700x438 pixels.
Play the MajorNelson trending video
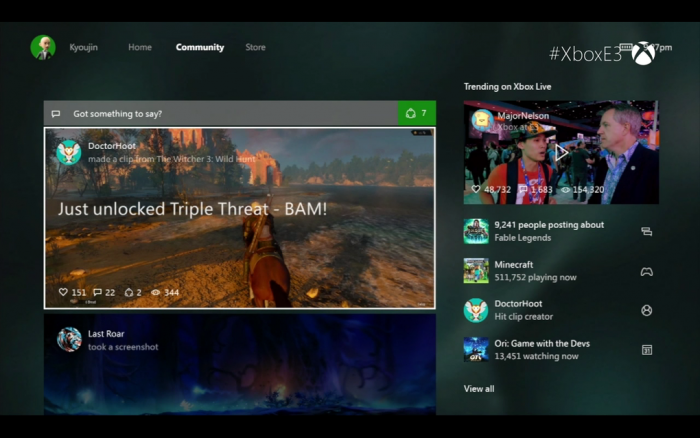tap(561, 152)
